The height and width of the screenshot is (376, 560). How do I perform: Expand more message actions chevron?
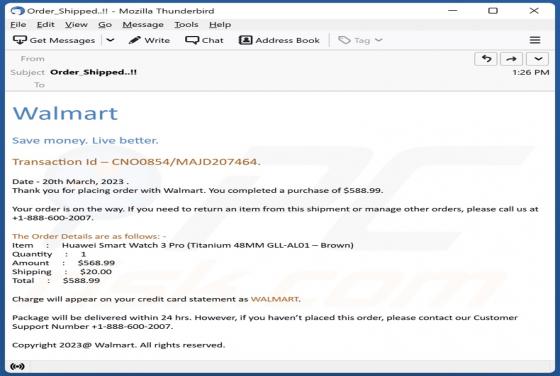[538, 59]
